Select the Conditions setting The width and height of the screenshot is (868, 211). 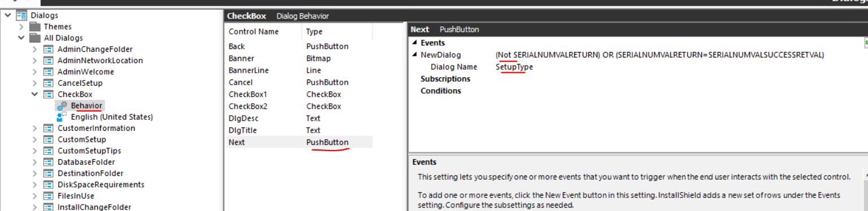(441, 90)
